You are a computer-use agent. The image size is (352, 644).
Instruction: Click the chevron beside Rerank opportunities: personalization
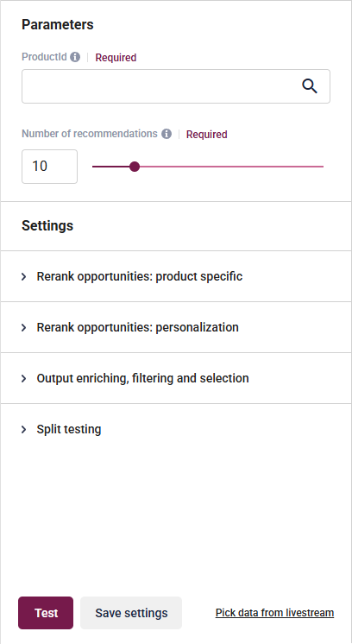pos(24,328)
